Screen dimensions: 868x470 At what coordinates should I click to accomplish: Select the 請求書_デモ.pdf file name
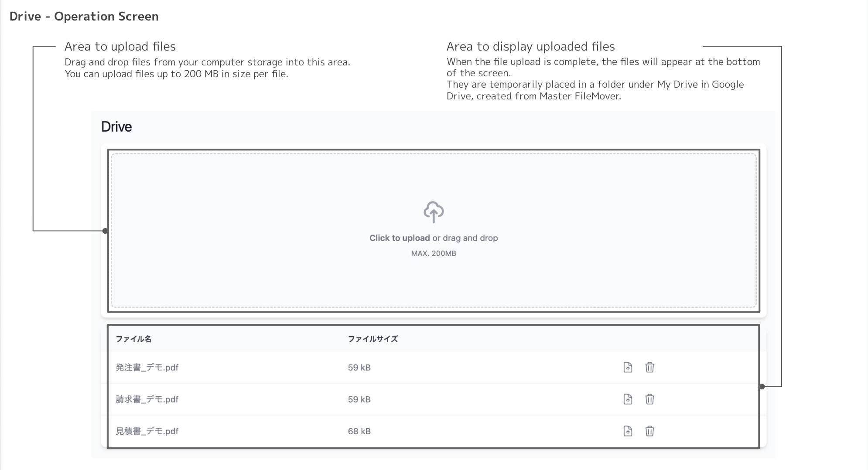tap(147, 399)
